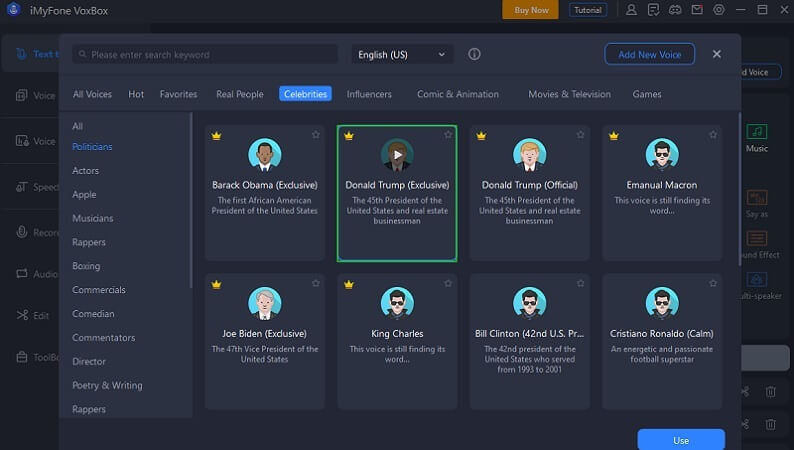This screenshot has height=450, width=794.
Task: Select the Poetry & Writing category
Action: click(x=107, y=385)
